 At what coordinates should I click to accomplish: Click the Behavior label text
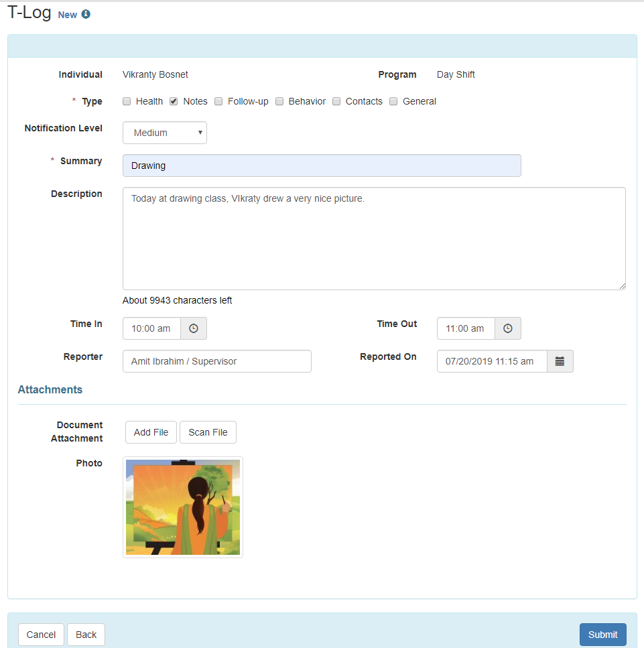point(307,101)
